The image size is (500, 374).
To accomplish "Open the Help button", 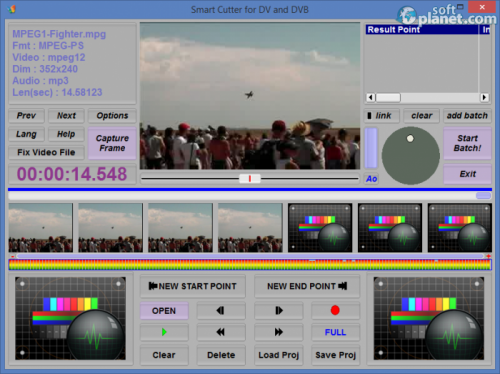I will (x=66, y=134).
